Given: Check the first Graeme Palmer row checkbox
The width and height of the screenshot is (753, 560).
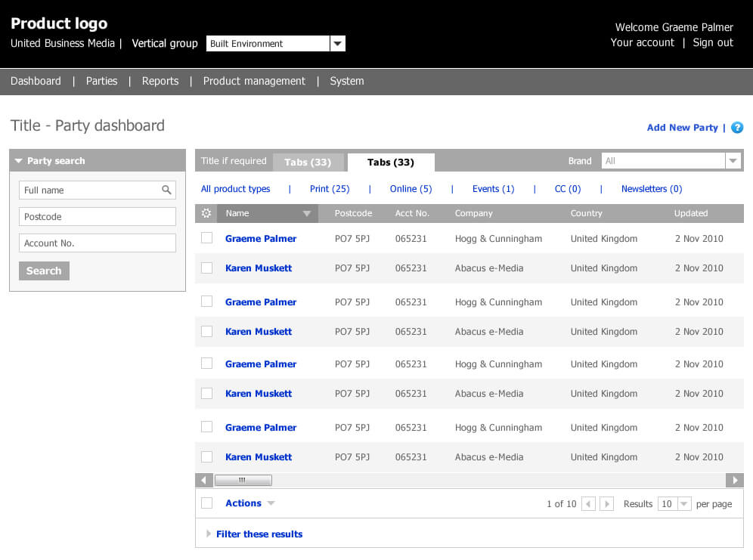Looking at the screenshot, I should 206,238.
